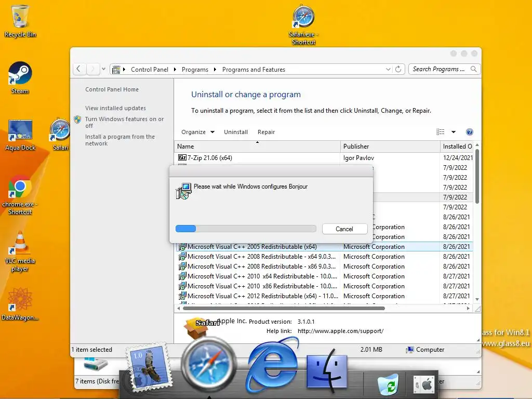
Task: Open the Apple support help link
Action: click(x=340, y=331)
